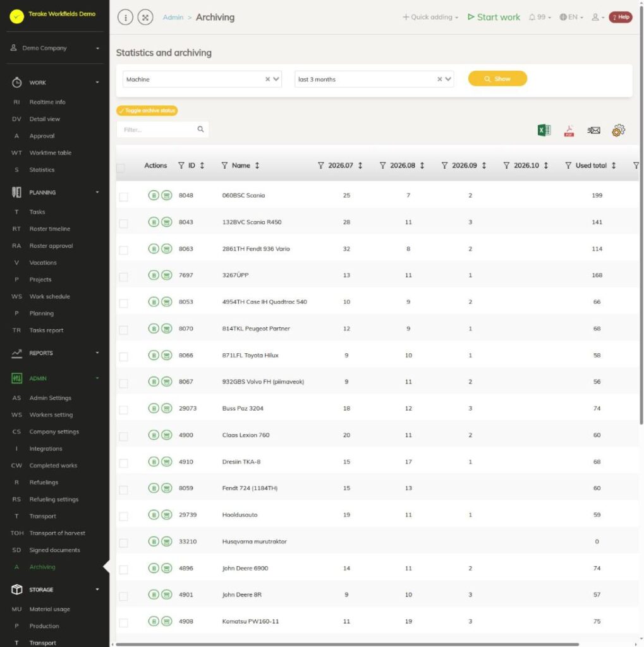
Task: Select the 132BVC Scania R450 row checkbox
Action: pyautogui.click(x=123, y=224)
